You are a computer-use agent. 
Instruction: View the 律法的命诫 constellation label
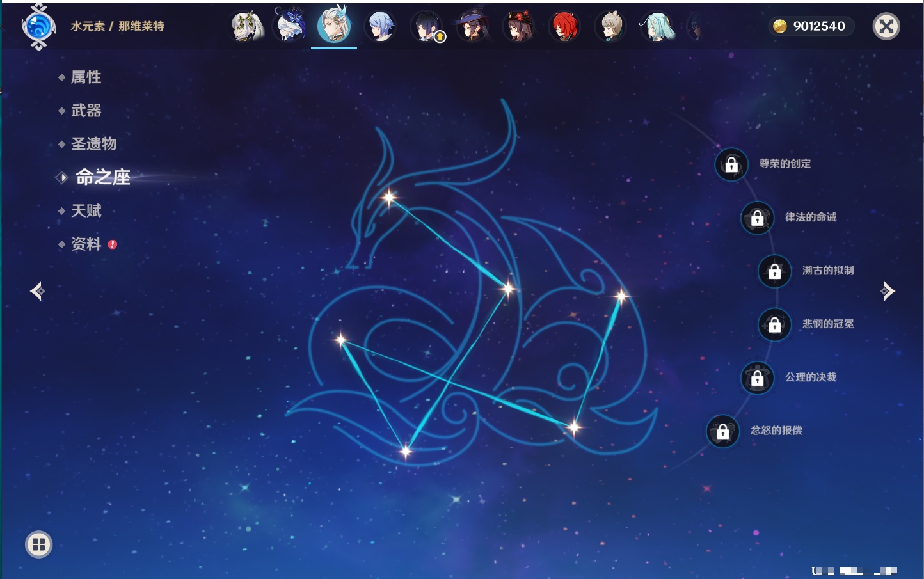[x=811, y=217]
